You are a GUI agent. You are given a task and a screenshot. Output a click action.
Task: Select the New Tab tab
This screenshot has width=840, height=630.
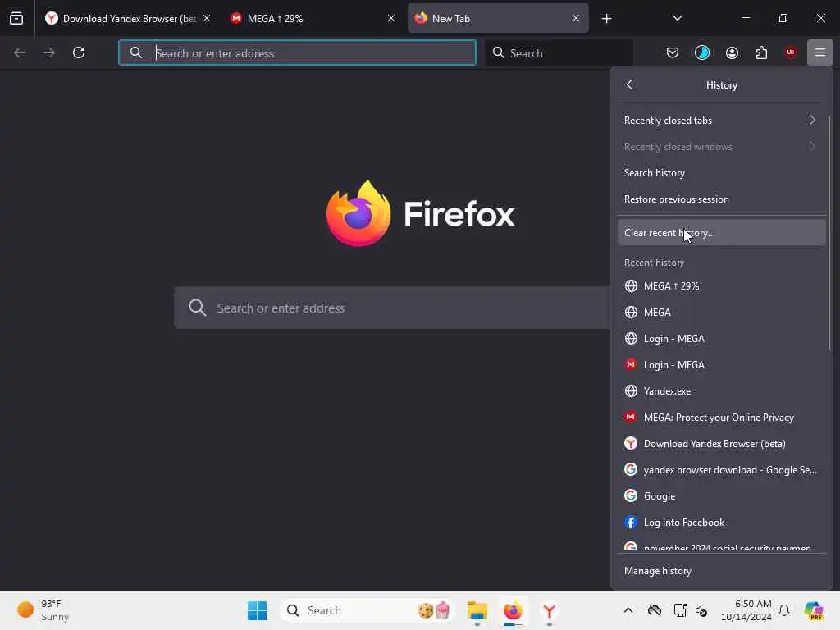(498, 18)
